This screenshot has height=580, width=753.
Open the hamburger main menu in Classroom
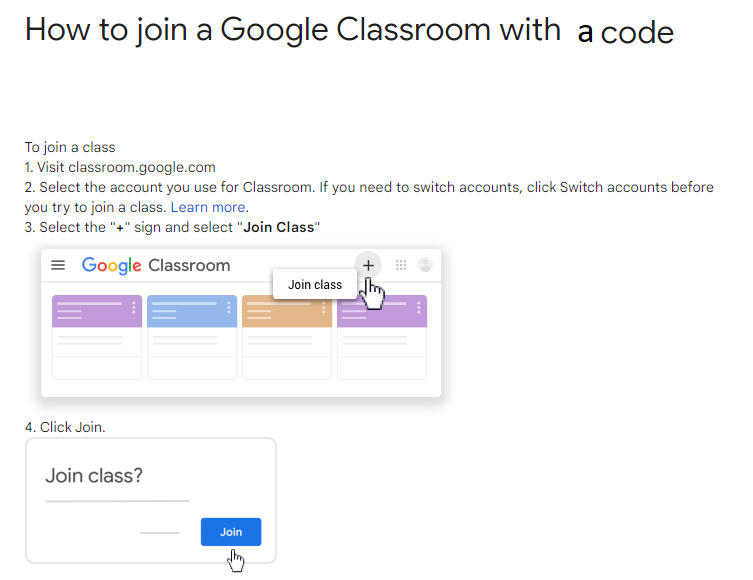(x=58, y=265)
